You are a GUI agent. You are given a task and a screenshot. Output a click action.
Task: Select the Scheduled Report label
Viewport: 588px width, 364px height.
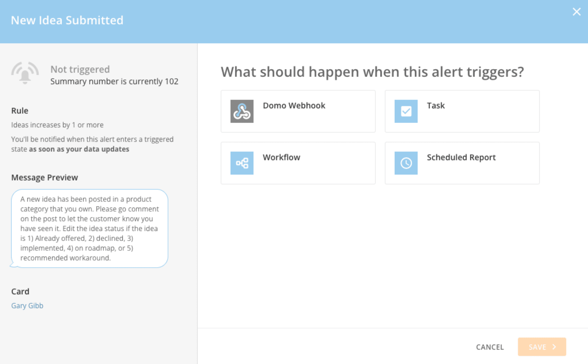click(x=461, y=157)
